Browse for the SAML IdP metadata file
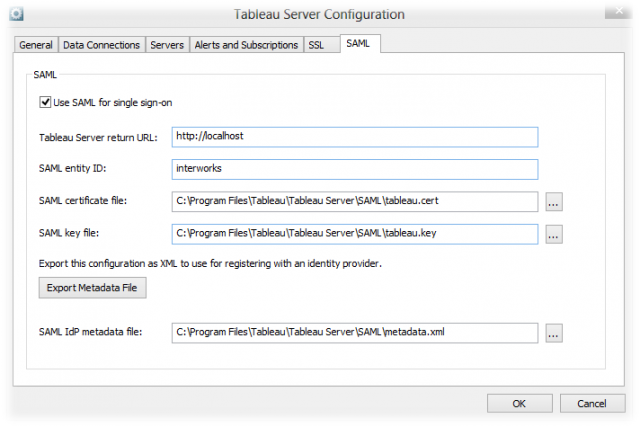Image resolution: width=640 pixels, height=427 pixels. 554,334
